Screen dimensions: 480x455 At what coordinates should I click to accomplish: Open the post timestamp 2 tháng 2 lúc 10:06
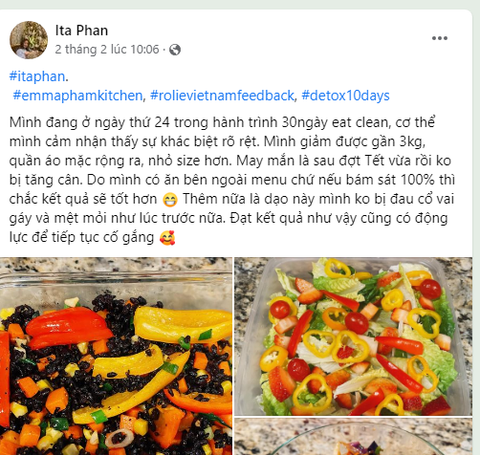pyautogui.click(x=107, y=49)
